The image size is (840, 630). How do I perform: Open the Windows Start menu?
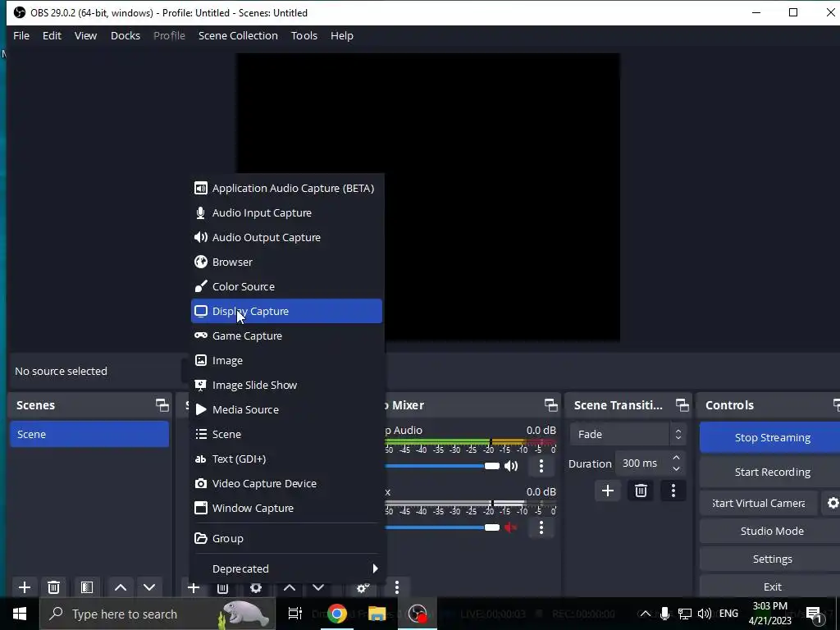point(20,614)
